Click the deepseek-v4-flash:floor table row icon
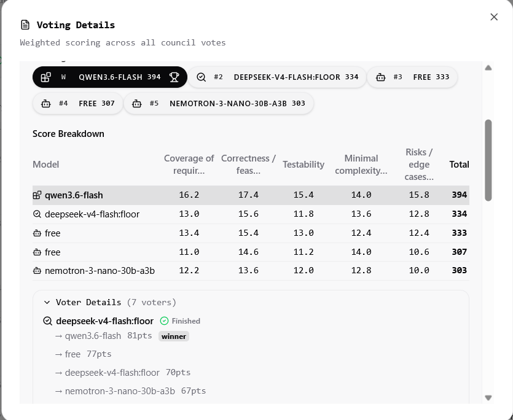Viewport: 513px width, 420px height. (37, 214)
